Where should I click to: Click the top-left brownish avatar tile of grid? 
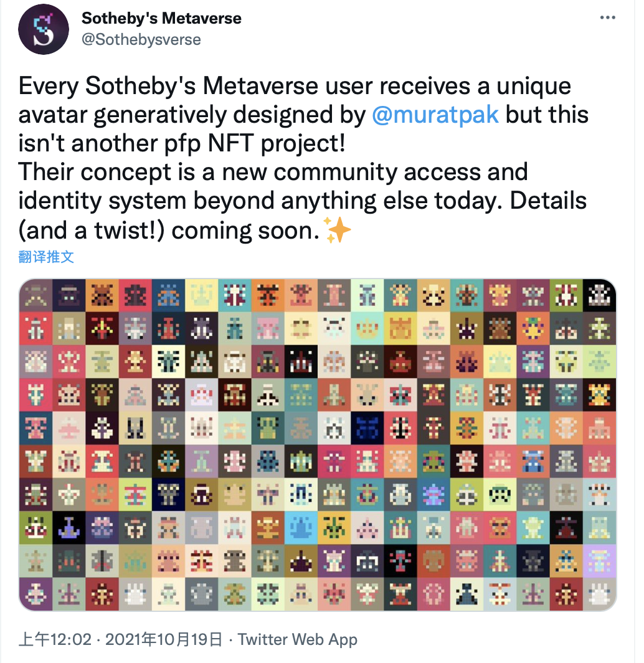(36, 295)
